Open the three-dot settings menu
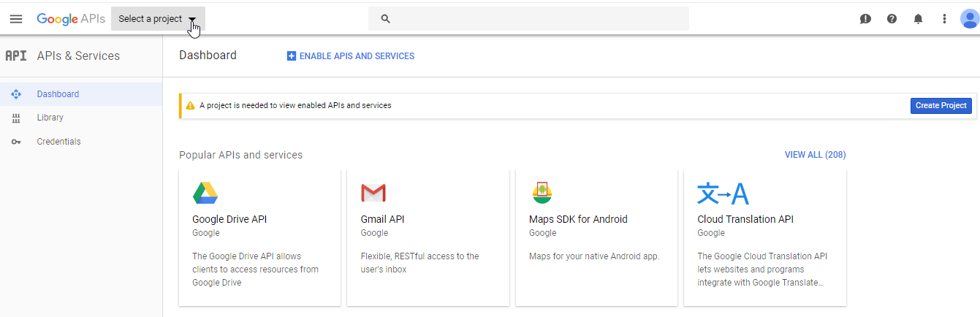This screenshot has width=980, height=317. (944, 19)
